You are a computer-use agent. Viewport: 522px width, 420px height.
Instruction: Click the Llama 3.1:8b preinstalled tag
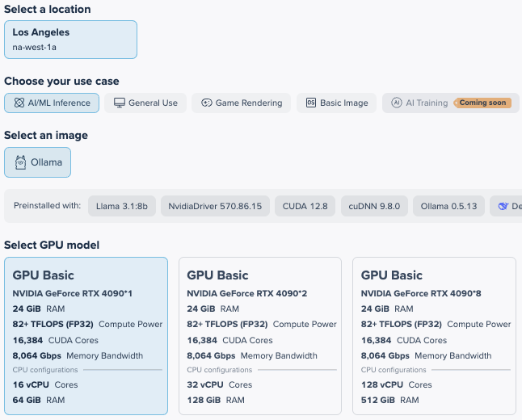coord(121,207)
